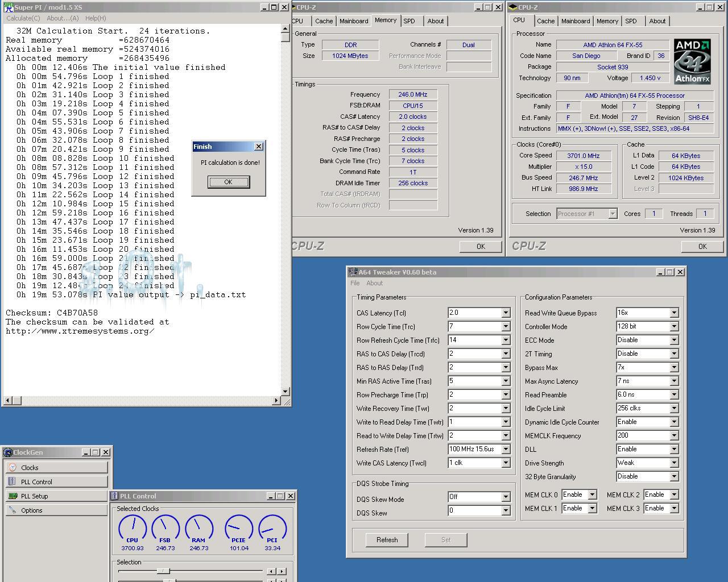Viewport: 728px width, 582px height.
Task: Open the CAS Latency (Tcl) dropdown
Action: pos(506,313)
